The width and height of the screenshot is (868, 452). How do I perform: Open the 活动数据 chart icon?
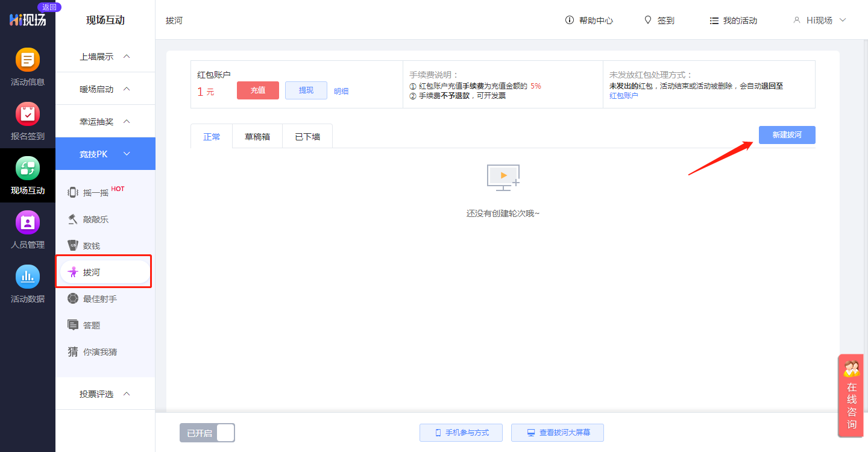[28, 277]
